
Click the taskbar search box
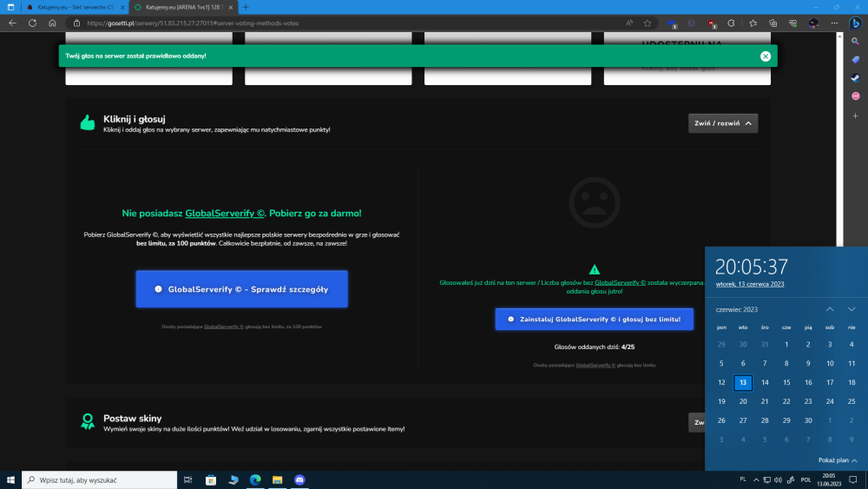tap(100, 480)
